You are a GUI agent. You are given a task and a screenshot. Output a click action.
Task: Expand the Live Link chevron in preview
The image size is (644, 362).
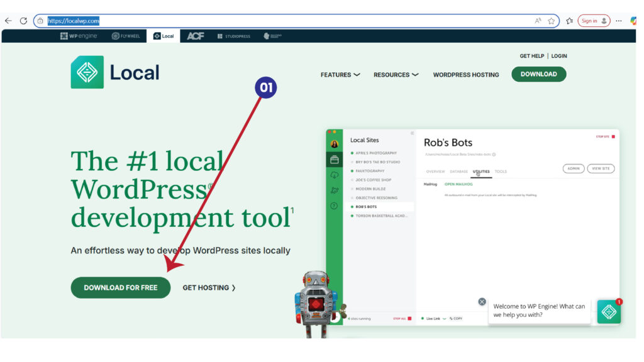pos(444,319)
